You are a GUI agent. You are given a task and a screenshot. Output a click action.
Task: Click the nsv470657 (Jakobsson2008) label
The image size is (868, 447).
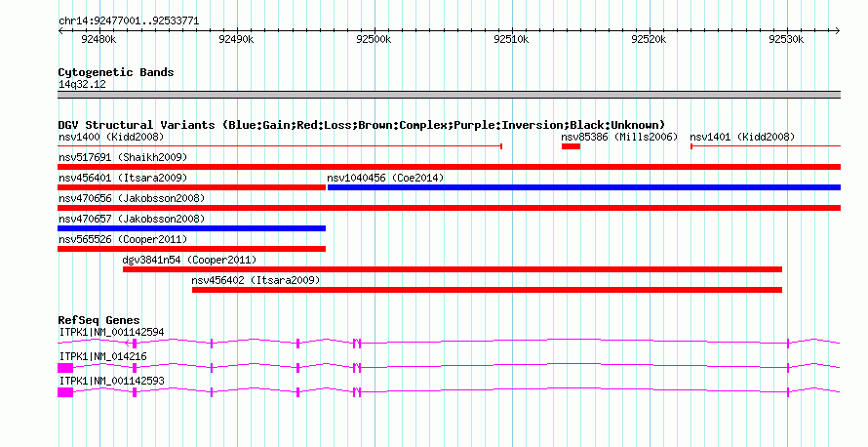(x=132, y=219)
